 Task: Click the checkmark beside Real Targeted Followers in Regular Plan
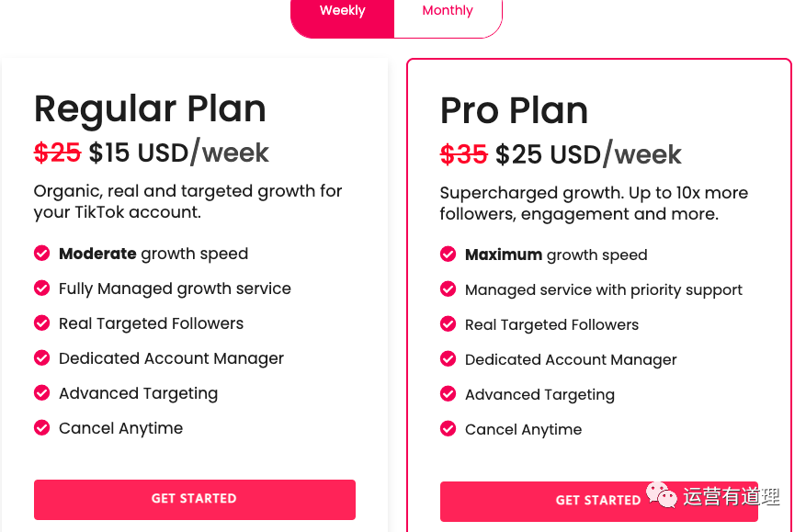click(x=41, y=323)
